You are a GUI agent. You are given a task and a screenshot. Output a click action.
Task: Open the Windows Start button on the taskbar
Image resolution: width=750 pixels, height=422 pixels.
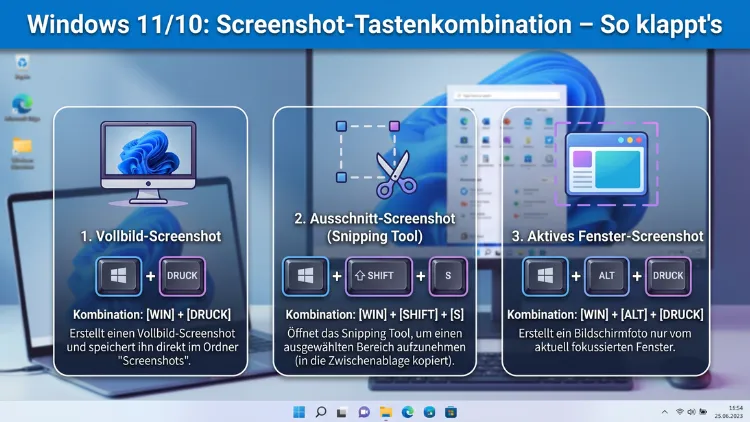(x=299, y=411)
